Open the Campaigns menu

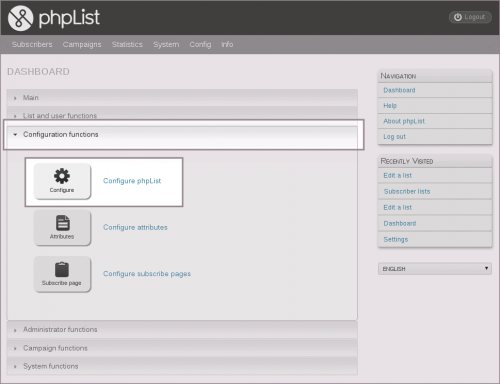click(x=82, y=44)
